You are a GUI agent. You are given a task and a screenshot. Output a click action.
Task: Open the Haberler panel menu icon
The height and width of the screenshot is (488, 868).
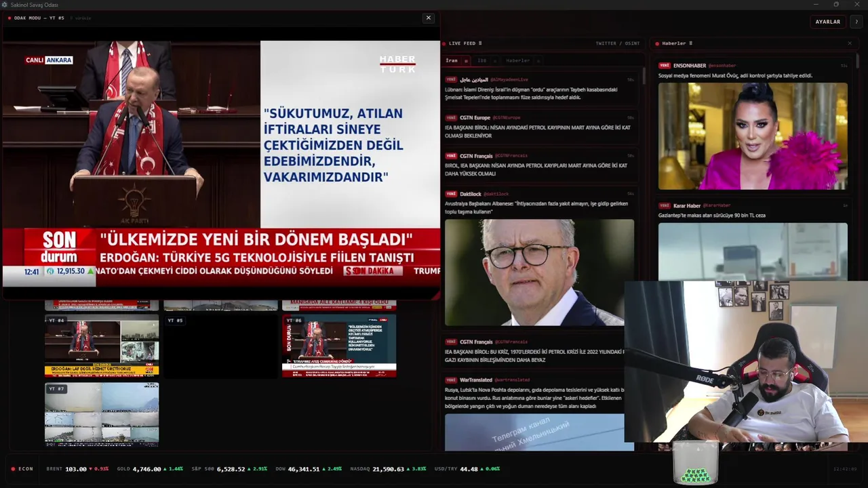pyautogui.click(x=690, y=43)
